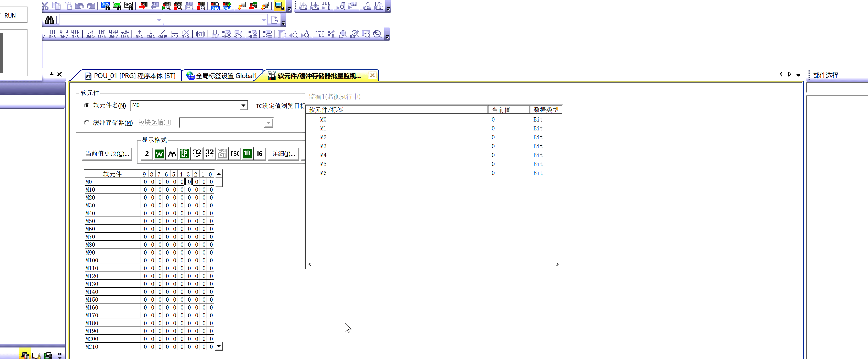Switch to 全局标签设置 Global1 tab
The image size is (868, 359).
222,76
